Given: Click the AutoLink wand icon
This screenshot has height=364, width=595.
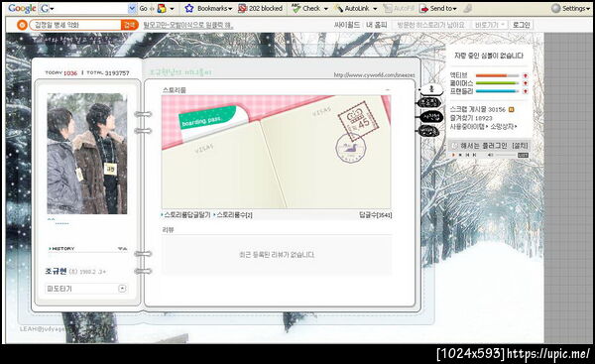Looking at the screenshot, I should (x=338, y=8).
